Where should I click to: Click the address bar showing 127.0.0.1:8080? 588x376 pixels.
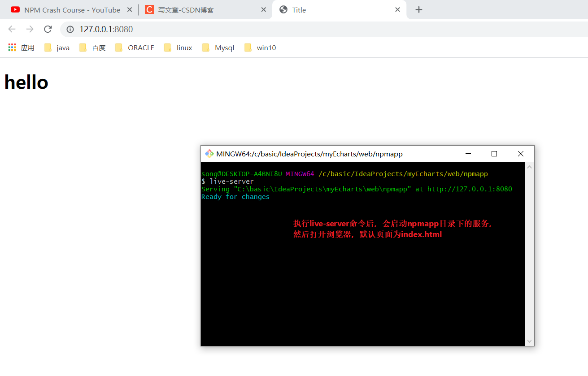(x=323, y=29)
